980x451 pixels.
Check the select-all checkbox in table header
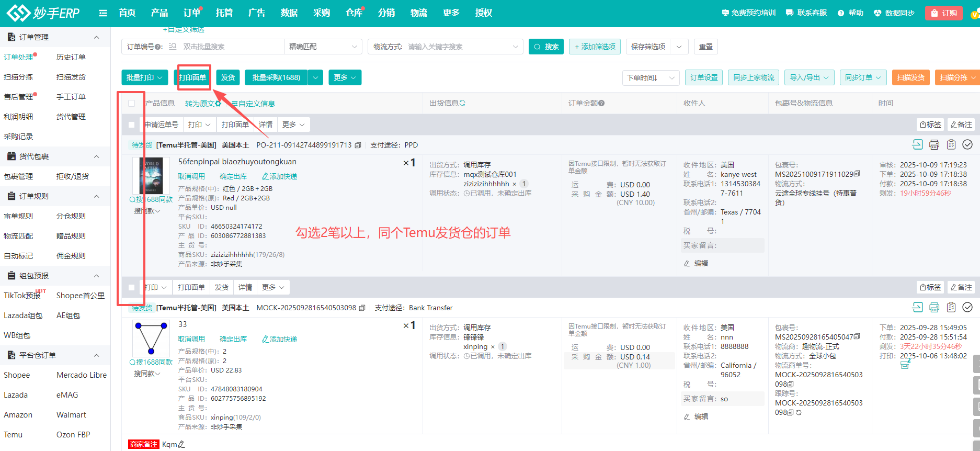click(x=132, y=104)
